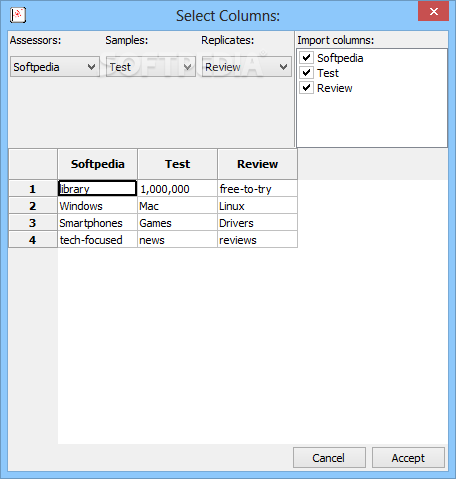Click the Cancel button
Screen dimensions: 456x479
pos(329,458)
